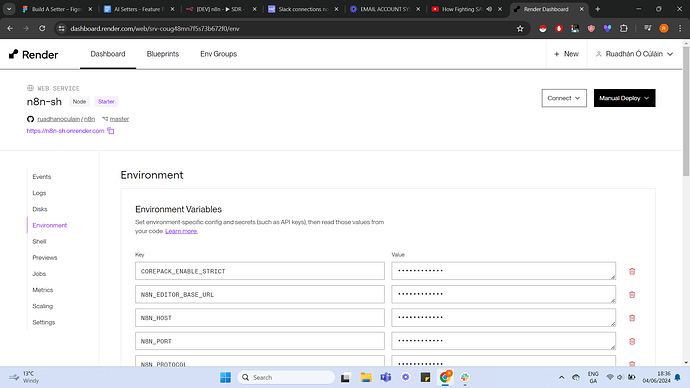Click the COREPACK_ENABLE_STRICT key field
The image size is (690, 388).
coord(260,271)
